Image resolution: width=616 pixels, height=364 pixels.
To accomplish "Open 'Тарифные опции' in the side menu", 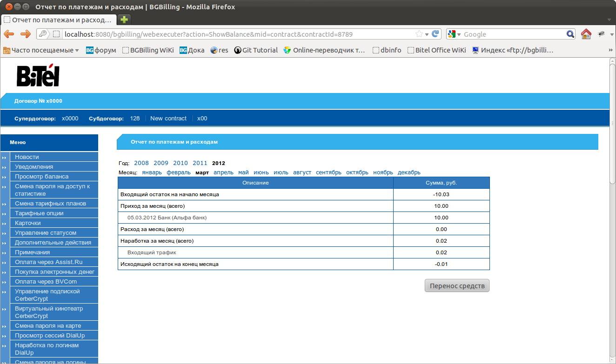I will click(39, 213).
